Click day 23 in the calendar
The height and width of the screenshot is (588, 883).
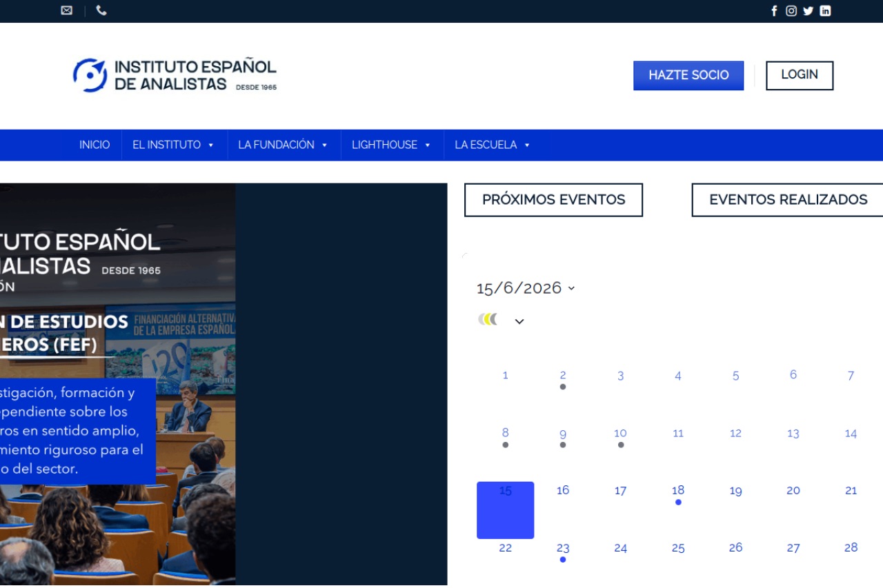click(563, 549)
